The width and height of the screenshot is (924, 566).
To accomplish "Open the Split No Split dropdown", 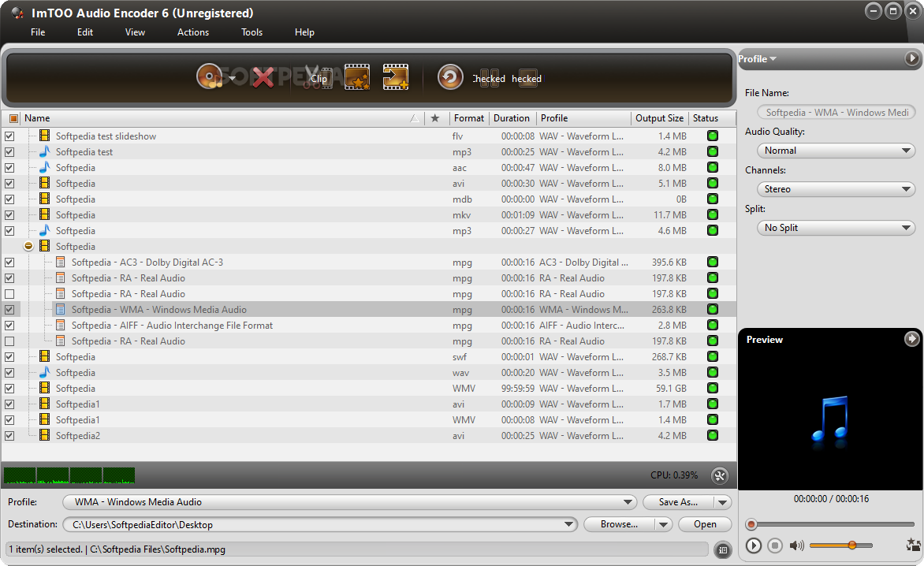I will [x=836, y=227].
